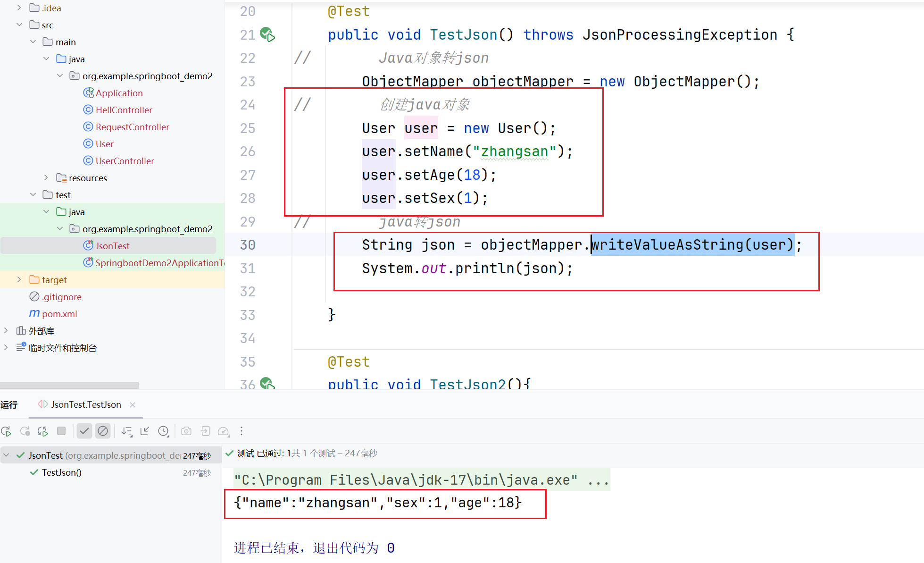Image resolution: width=924 pixels, height=563 pixels.
Task: Collapse the JsonTest result node
Action: coord(7,455)
